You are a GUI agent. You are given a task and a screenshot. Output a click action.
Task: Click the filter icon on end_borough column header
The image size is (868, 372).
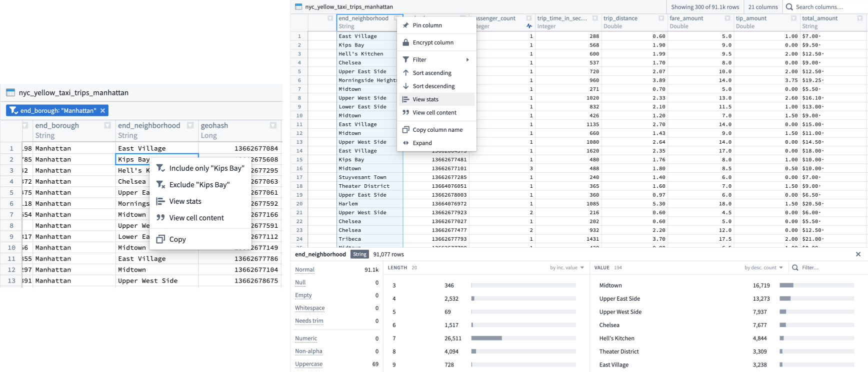click(x=107, y=125)
